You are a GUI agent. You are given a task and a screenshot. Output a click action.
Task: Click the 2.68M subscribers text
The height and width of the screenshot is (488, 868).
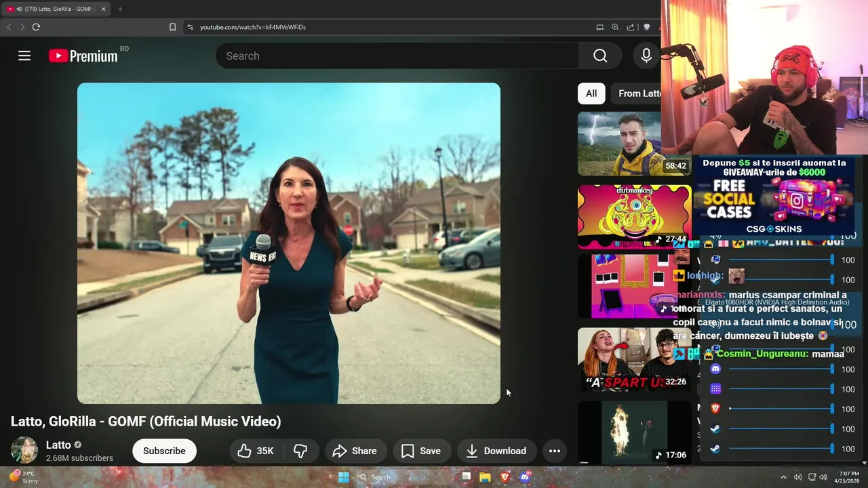click(79, 458)
